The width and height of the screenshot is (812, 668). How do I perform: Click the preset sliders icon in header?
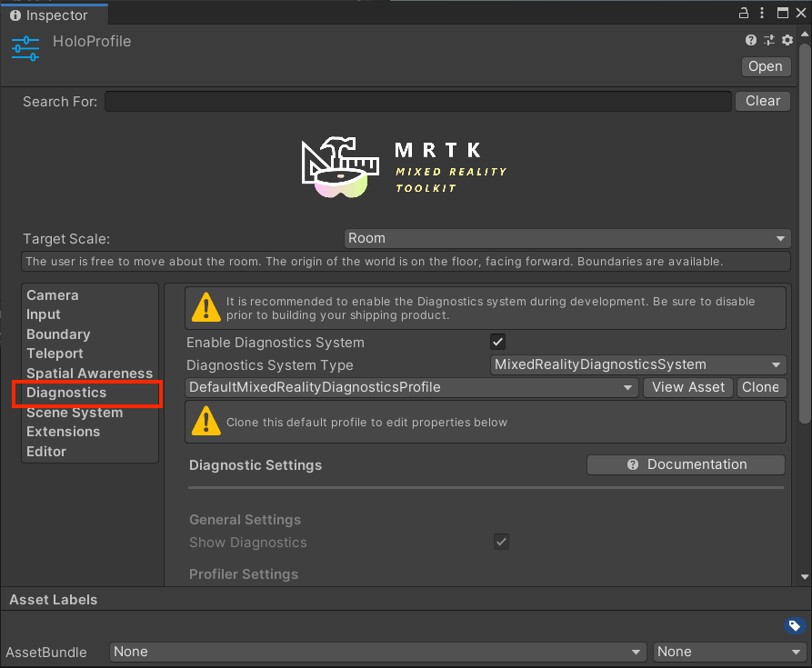[x=769, y=40]
